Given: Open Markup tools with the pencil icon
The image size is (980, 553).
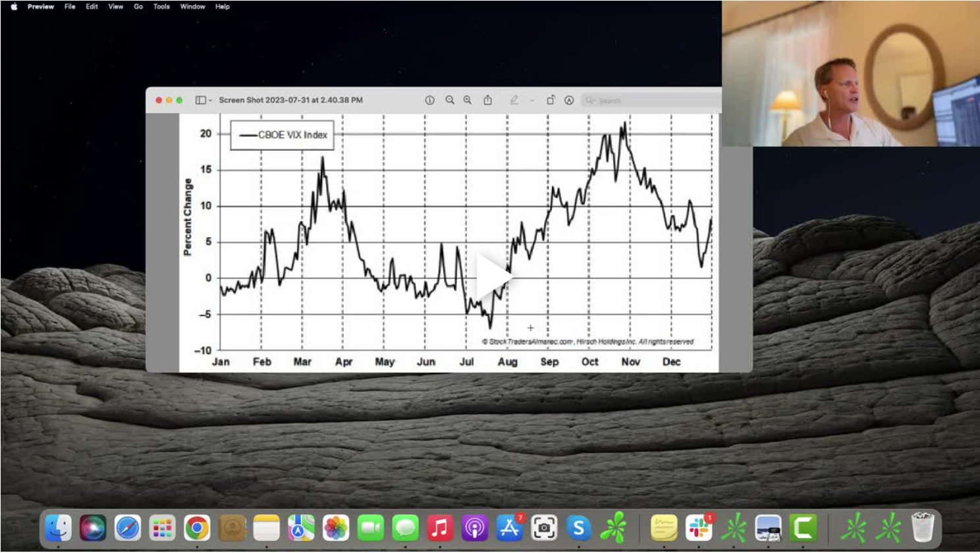Looking at the screenshot, I should coord(514,100).
